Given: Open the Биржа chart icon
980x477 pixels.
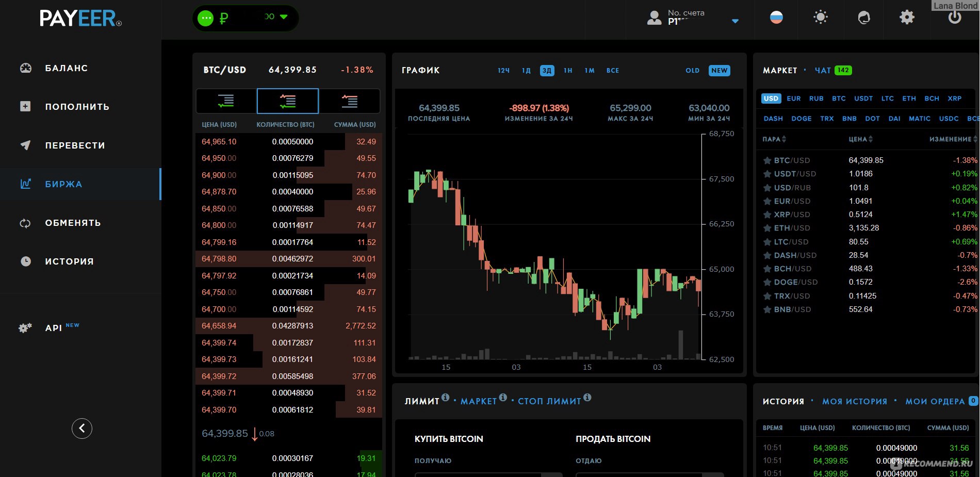Looking at the screenshot, I should 25,184.
